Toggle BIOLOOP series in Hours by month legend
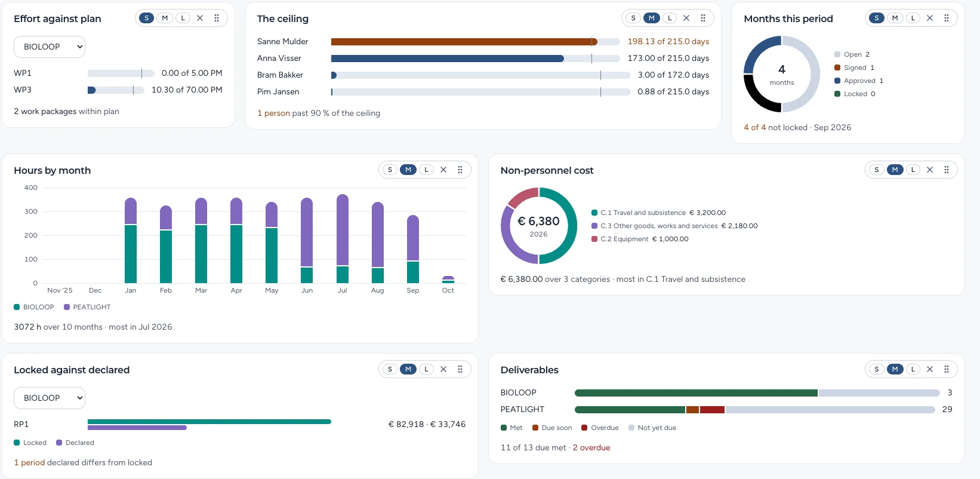The width and height of the screenshot is (980, 479). (x=34, y=307)
